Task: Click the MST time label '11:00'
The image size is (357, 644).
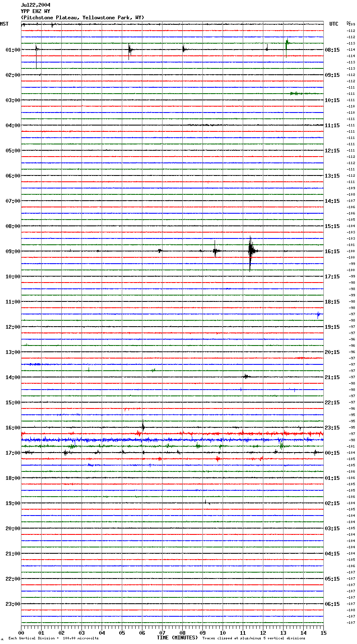Action: [x=13, y=302]
